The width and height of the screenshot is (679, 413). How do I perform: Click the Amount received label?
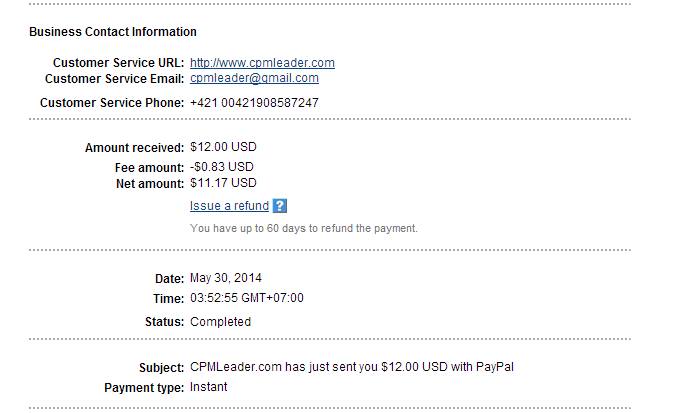(x=134, y=148)
